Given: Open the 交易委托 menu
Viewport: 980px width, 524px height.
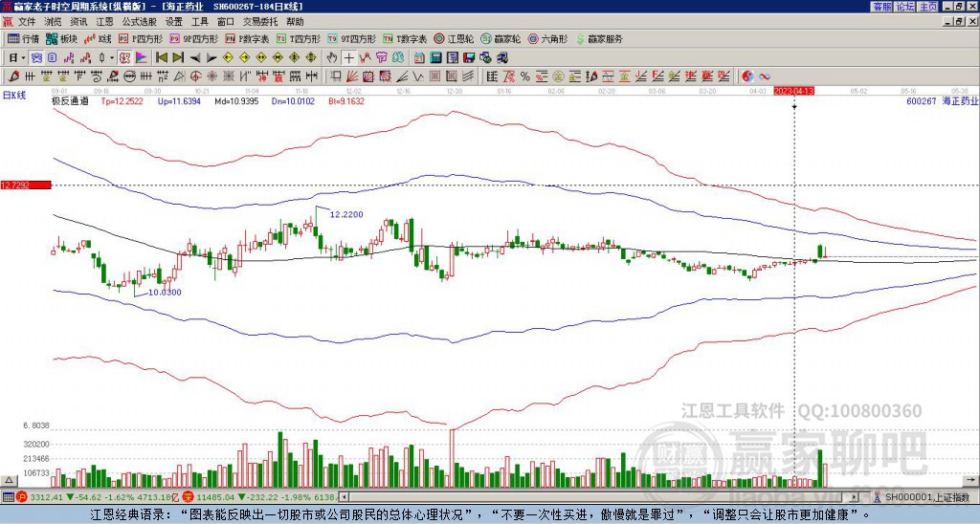Looking at the screenshot, I should [260, 22].
